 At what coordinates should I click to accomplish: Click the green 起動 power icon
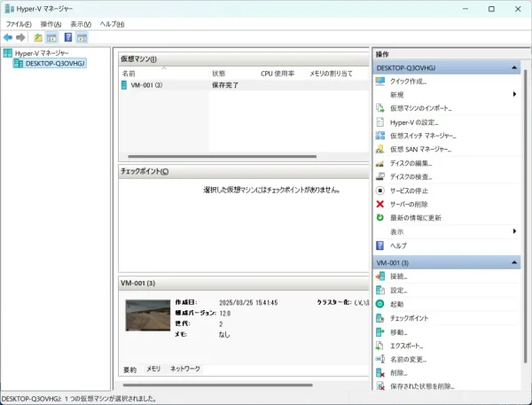tap(380, 304)
